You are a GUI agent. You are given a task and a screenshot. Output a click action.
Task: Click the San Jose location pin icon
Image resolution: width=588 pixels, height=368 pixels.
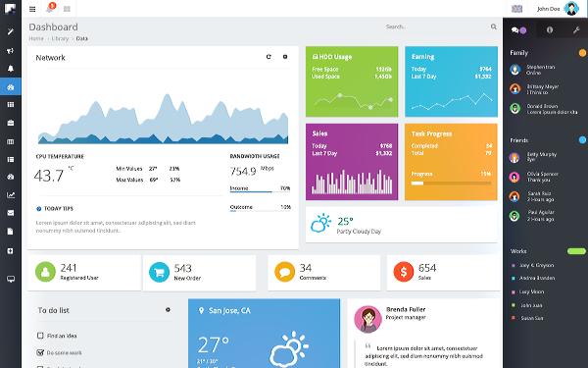click(x=201, y=310)
